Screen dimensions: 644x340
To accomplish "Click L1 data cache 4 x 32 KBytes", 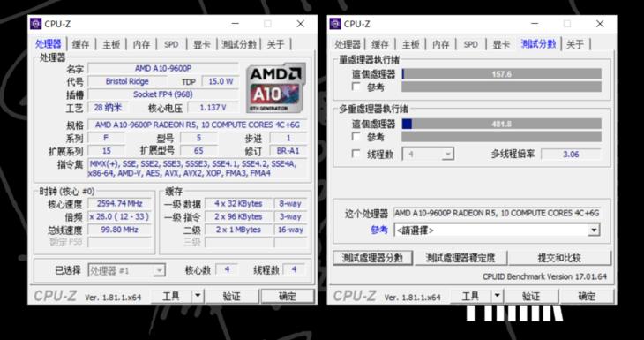I will 238,203.
